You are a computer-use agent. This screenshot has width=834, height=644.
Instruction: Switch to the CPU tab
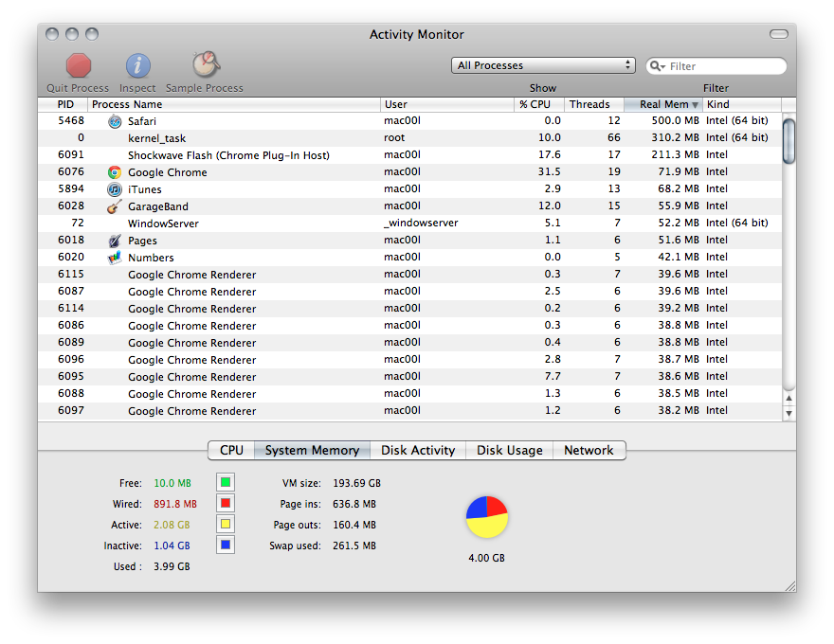(x=231, y=450)
